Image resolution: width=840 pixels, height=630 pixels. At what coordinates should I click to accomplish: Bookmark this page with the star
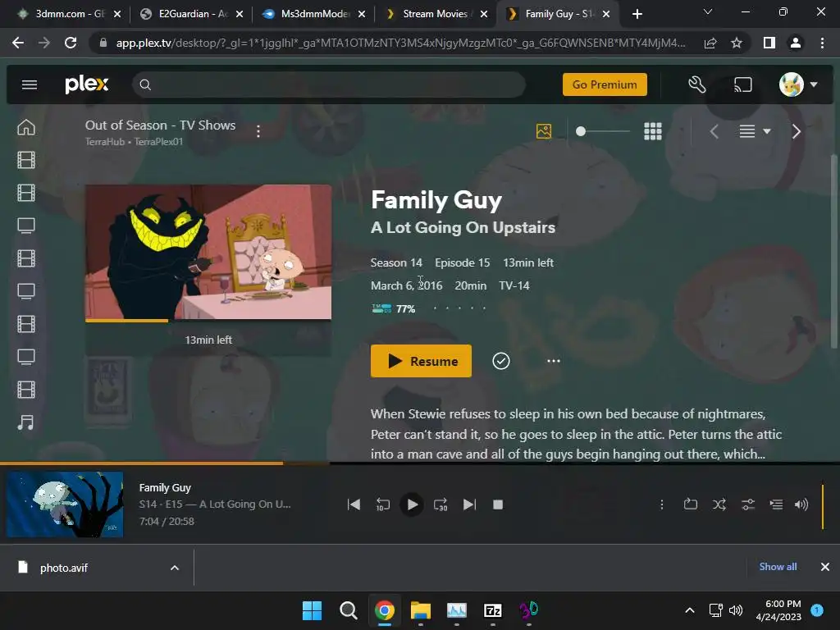point(737,43)
